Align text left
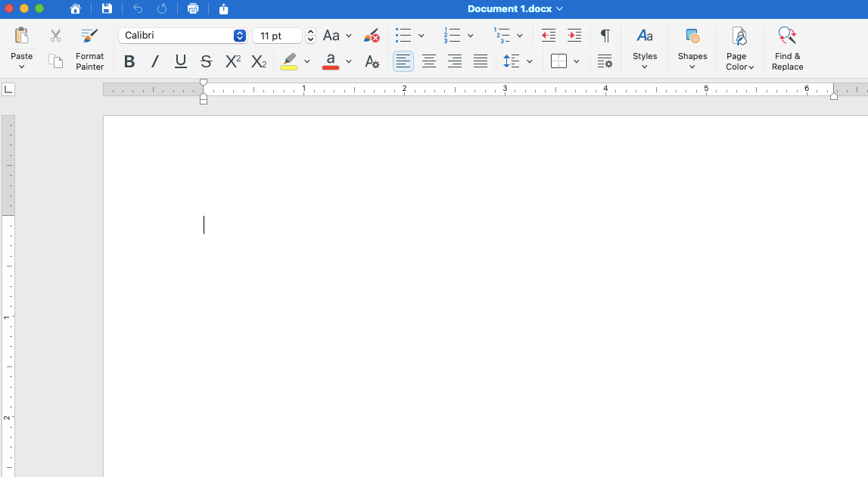This screenshot has height=477, width=868. pos(403,61)
